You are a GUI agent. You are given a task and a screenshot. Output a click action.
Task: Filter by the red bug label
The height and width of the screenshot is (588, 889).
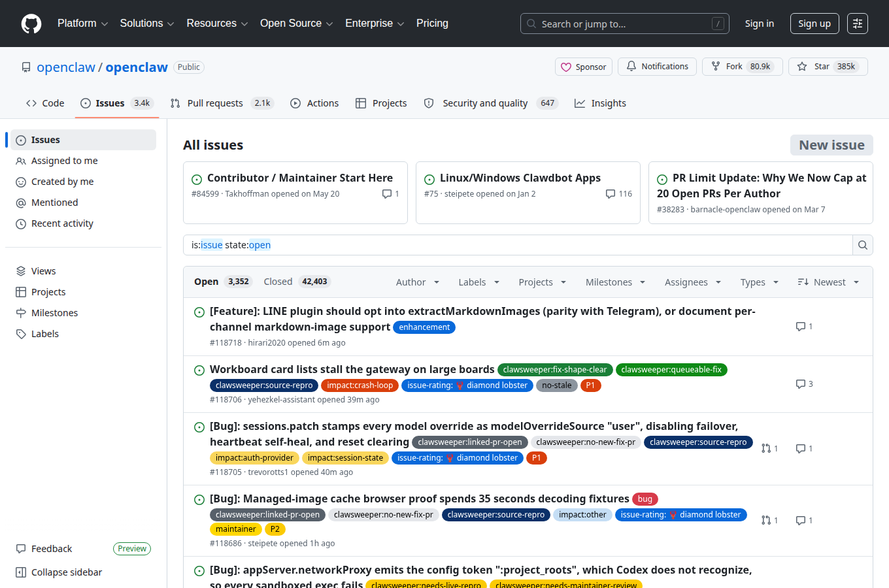[645, 499]
